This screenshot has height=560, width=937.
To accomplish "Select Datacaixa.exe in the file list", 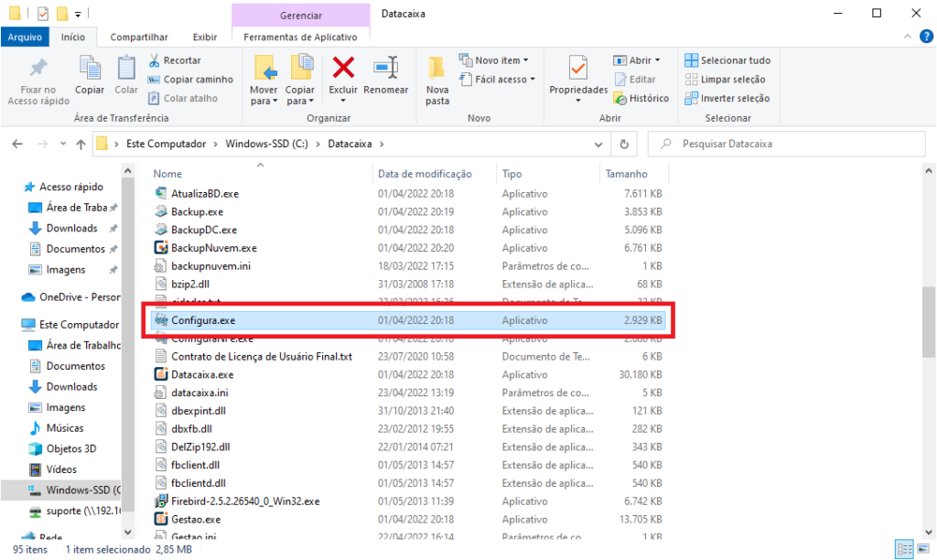I will tap(202, 374).
